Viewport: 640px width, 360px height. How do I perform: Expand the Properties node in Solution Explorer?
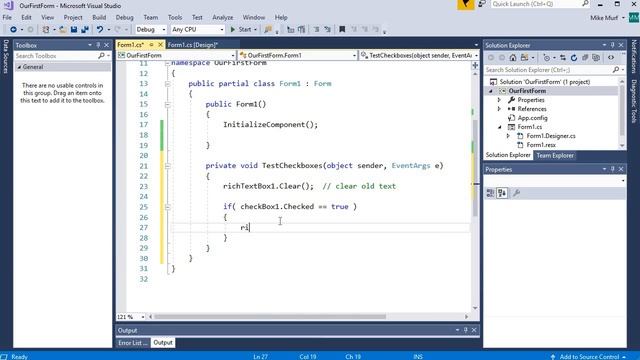pyautogui.click(x=499, y=100)
